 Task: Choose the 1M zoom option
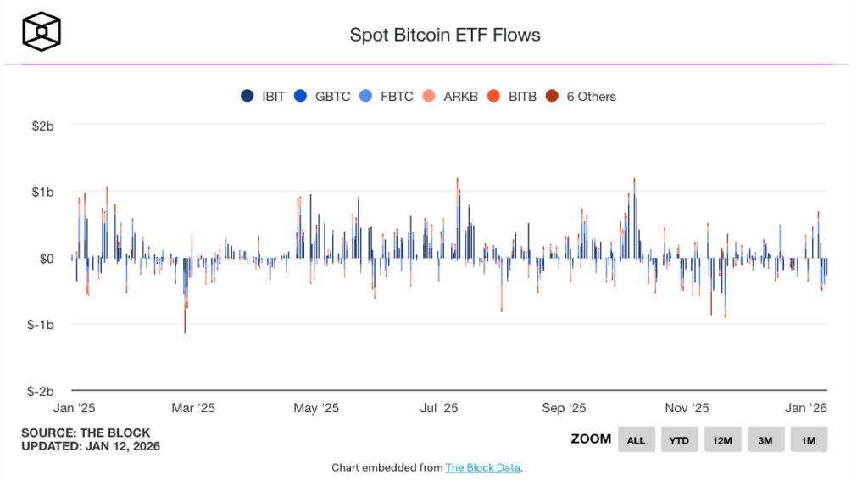[x=808, y=439]
